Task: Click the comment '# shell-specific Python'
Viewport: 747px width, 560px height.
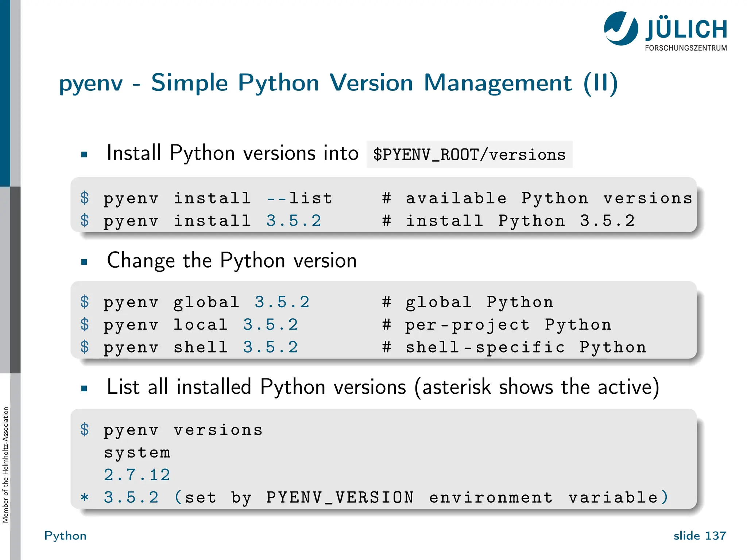Action: pos(514,348)
